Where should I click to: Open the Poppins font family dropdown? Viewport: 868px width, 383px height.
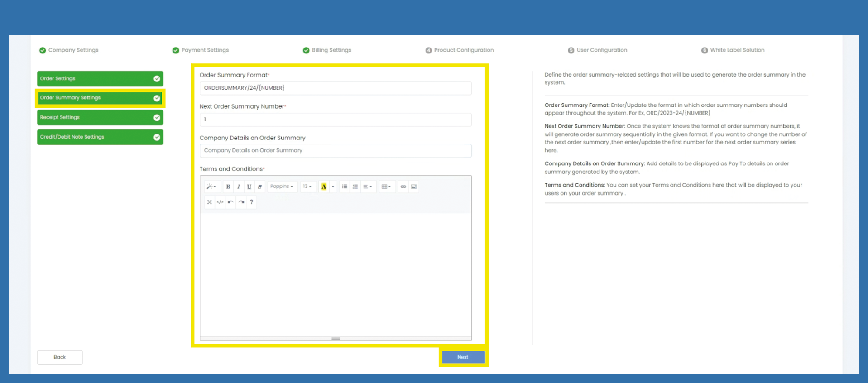click(x=282, y=187)
